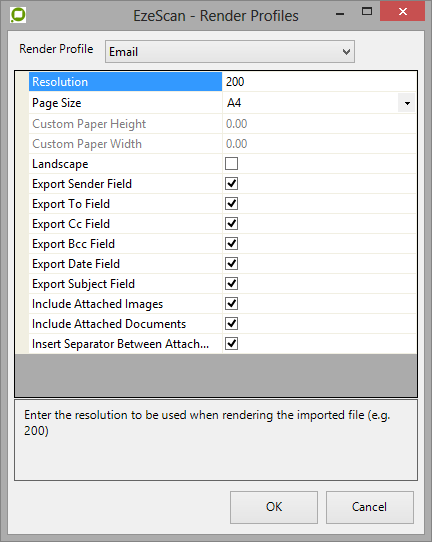Toggle the Export To Field checkbox
The height and width of the screenshot is (542, 432).
pos(231,204)
